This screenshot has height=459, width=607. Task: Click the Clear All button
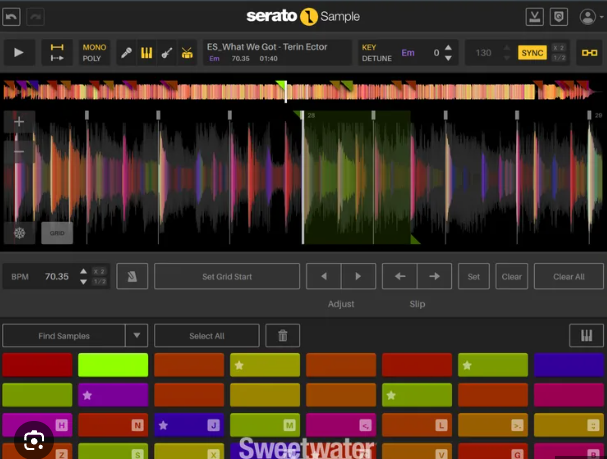(569, 276)
